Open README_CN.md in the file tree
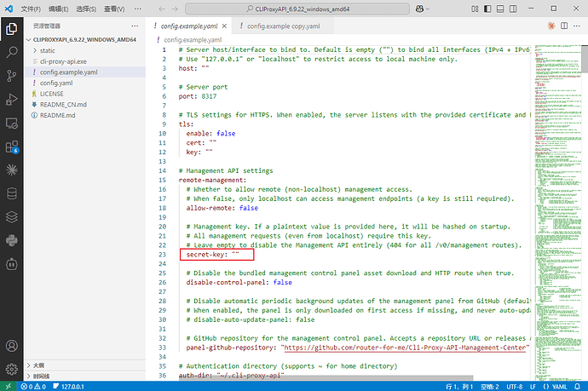Viewport: 588px width, 391px height. pos(85,105)
